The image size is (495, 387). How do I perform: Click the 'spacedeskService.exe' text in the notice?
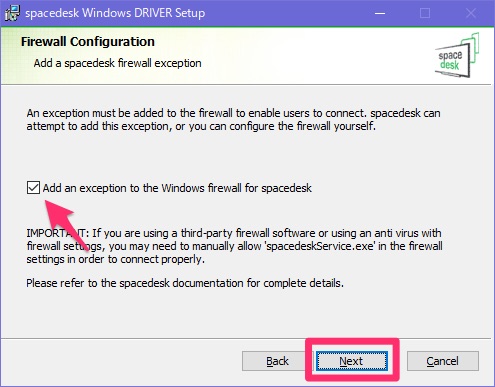(320, 246)
